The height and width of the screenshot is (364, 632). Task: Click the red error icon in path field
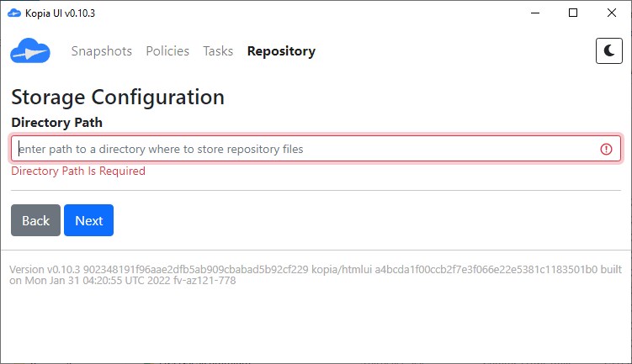click(x=606, y=149)
